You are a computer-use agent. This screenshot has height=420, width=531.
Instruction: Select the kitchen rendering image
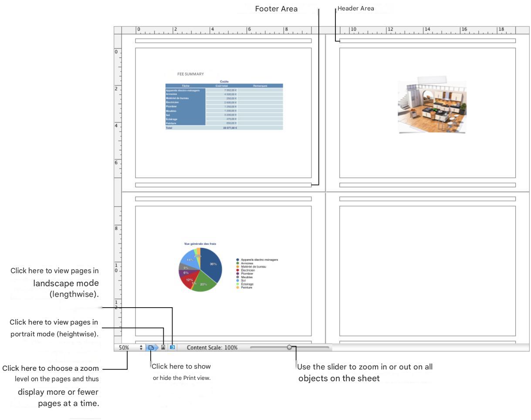pos(432,105)
